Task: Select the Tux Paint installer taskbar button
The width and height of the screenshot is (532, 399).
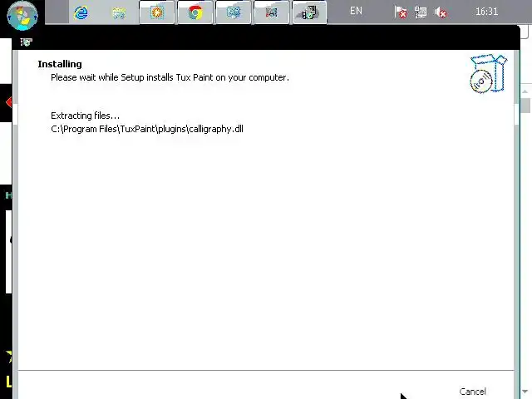Action: coord(309,12)
